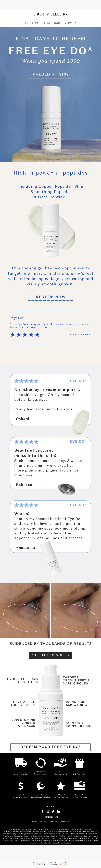Click the before and after eye photo
Screen dimensions: 101x868
click(50, 611)
